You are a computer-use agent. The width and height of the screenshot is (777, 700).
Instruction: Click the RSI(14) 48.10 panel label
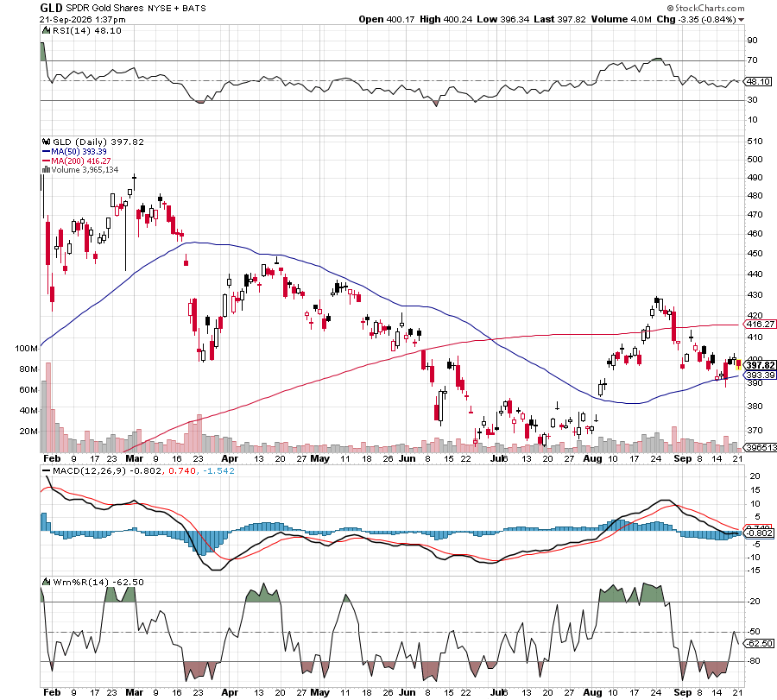86,31
